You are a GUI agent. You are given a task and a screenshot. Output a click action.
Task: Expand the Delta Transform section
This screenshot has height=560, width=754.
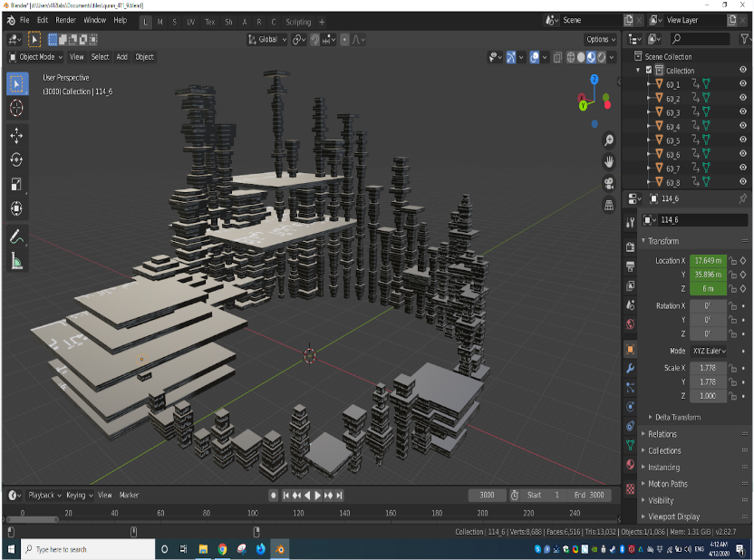coord(676,417)
